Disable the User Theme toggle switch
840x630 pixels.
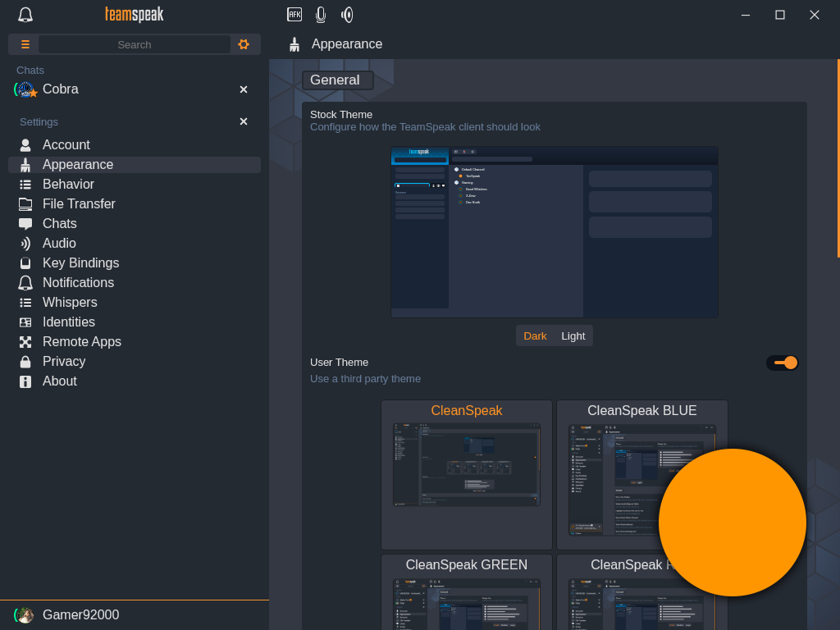pos(783,363)
